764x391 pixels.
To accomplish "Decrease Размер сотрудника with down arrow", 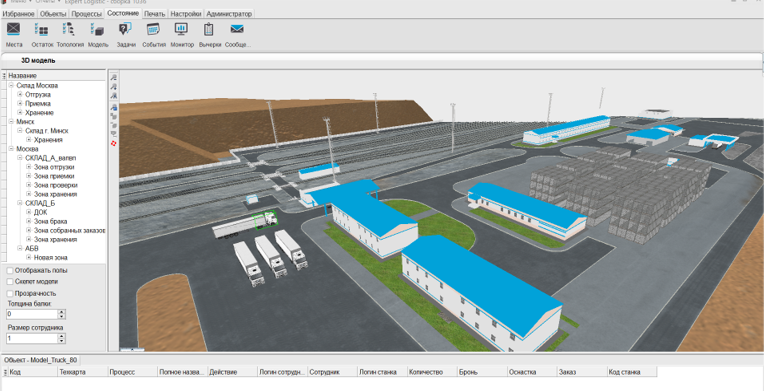I will pyautogui.click(x=61, y=340).
